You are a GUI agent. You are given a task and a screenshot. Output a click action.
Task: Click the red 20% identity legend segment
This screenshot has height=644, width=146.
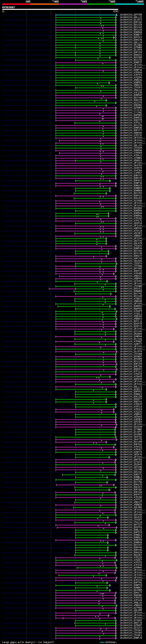[x=16, y=4]
